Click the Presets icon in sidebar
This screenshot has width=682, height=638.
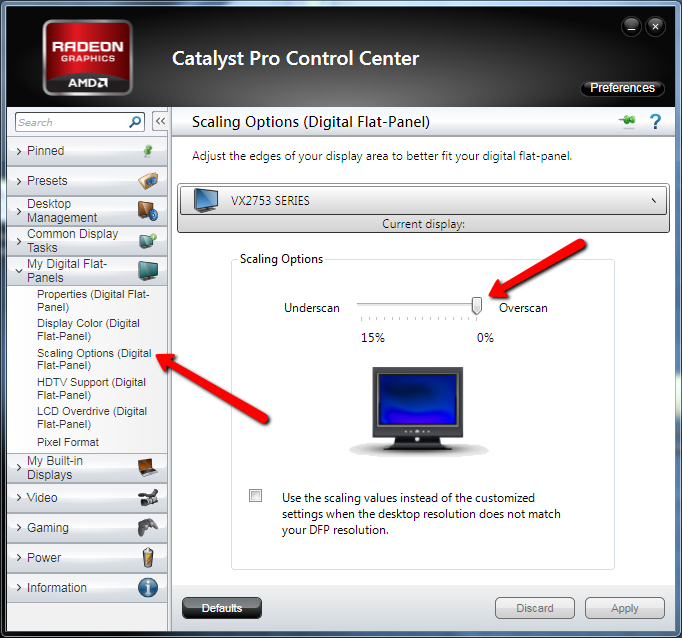[148, 181]
